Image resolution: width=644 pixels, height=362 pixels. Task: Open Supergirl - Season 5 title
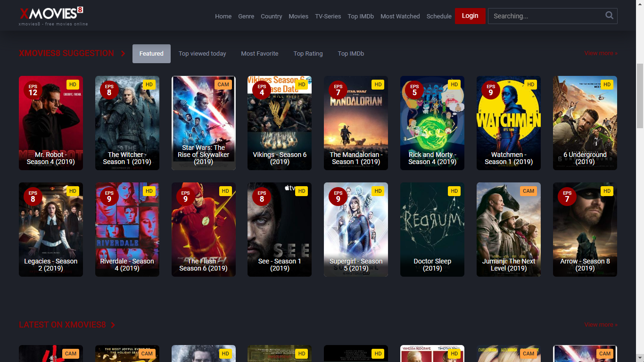(356, 264)
